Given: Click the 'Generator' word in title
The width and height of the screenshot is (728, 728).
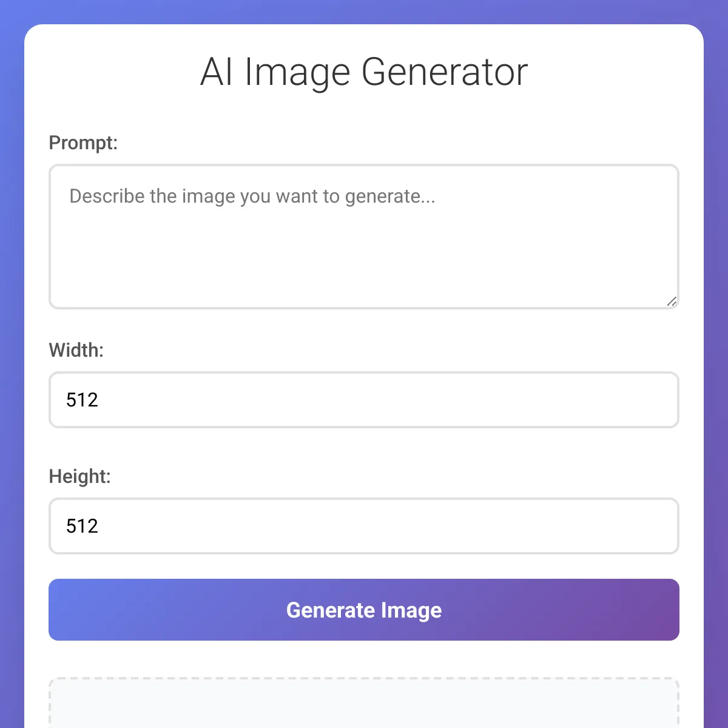Looking at the screenshot, I should [x=445, y=72].
